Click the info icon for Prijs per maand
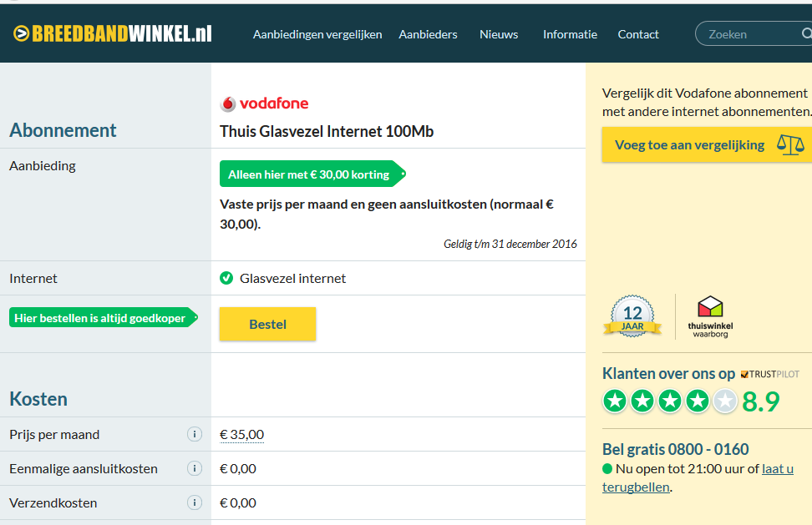The image size is (812, 525). point(194,435)
